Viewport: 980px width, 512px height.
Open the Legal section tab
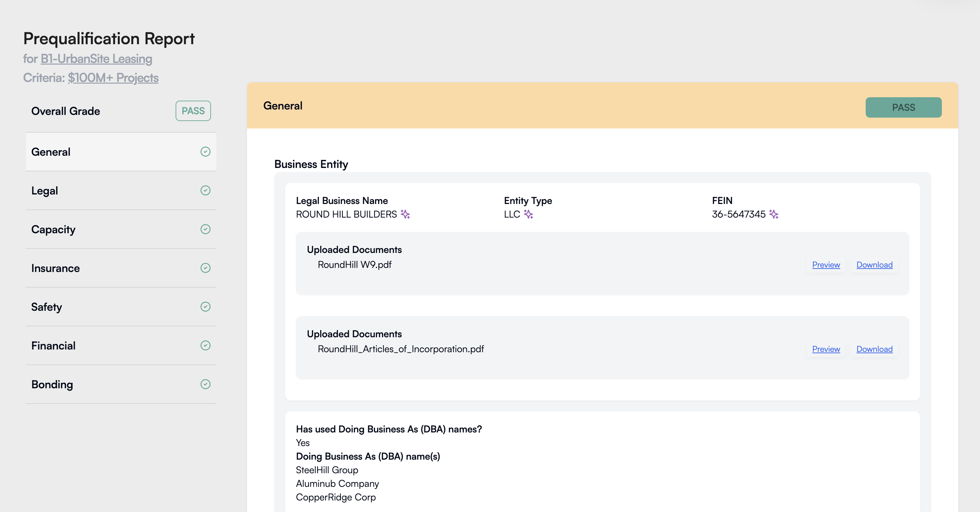[121, 190]
